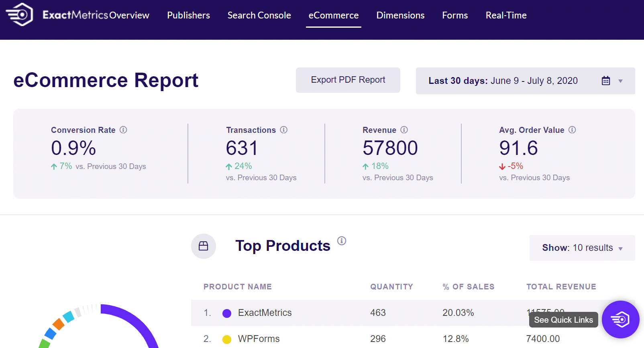The image size is (644, 348).
Task: Open the Search Console tab
Action: coord(259,15)
